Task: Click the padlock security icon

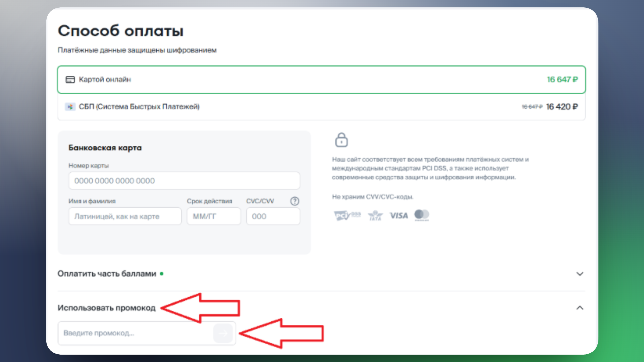Action: pos(341,140)
